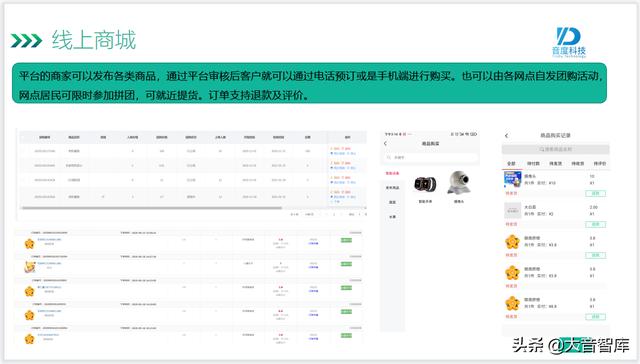This screenshot has height=364, width=640.
Task: Open the flower image of the fourth purchase record
Action: 512,272
